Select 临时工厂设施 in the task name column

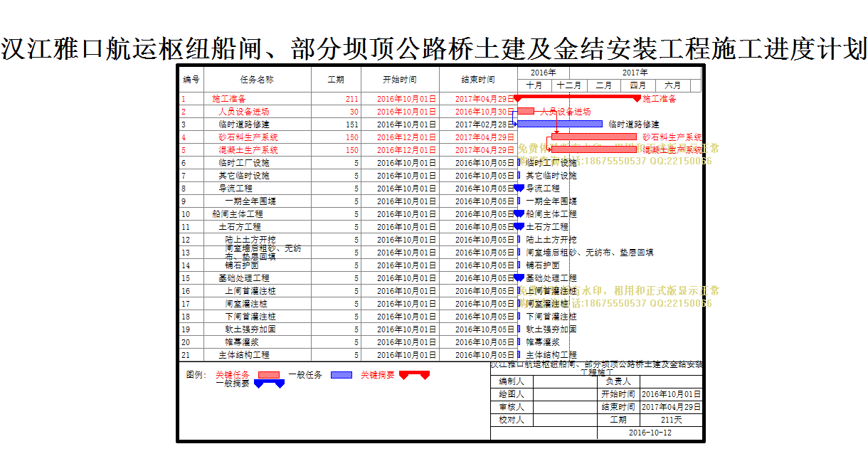pos(244,163)
